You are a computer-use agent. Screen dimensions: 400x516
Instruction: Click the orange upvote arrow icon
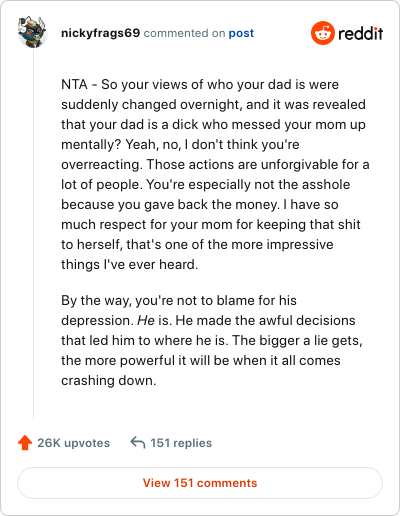[25, 443]
